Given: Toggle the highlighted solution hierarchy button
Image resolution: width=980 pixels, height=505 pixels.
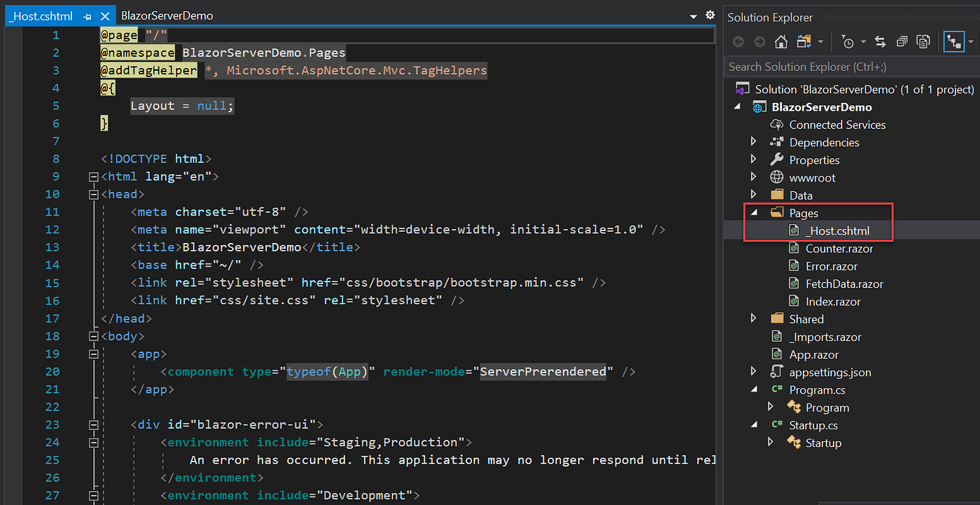Looking at the screenshot, I should coord(954,41).
